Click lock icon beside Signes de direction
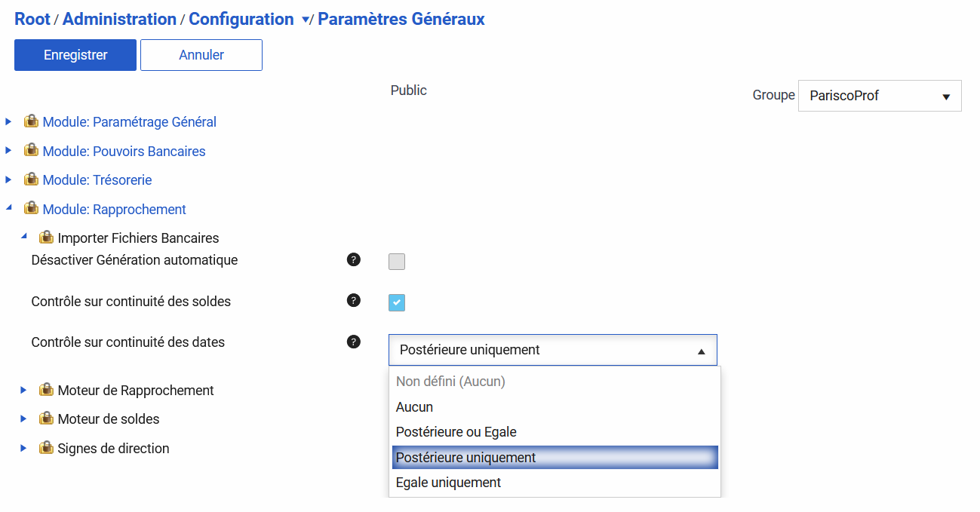 [x=46, y=448]
